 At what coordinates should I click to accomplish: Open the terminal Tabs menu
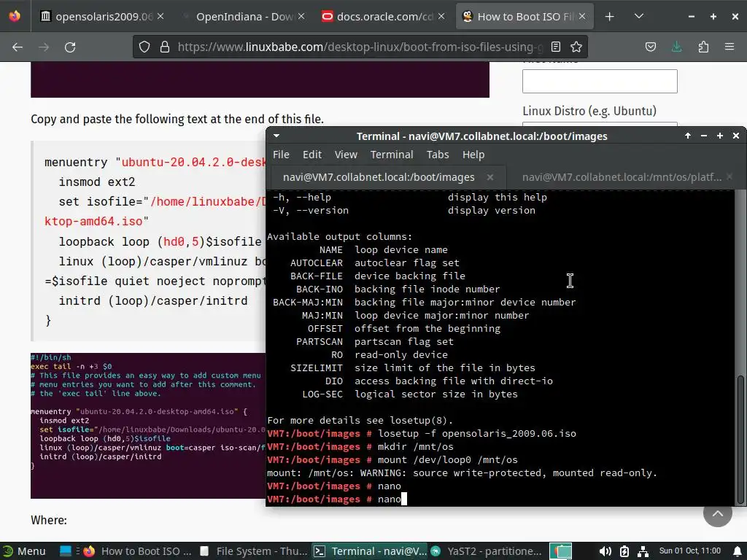coord(438,155)
